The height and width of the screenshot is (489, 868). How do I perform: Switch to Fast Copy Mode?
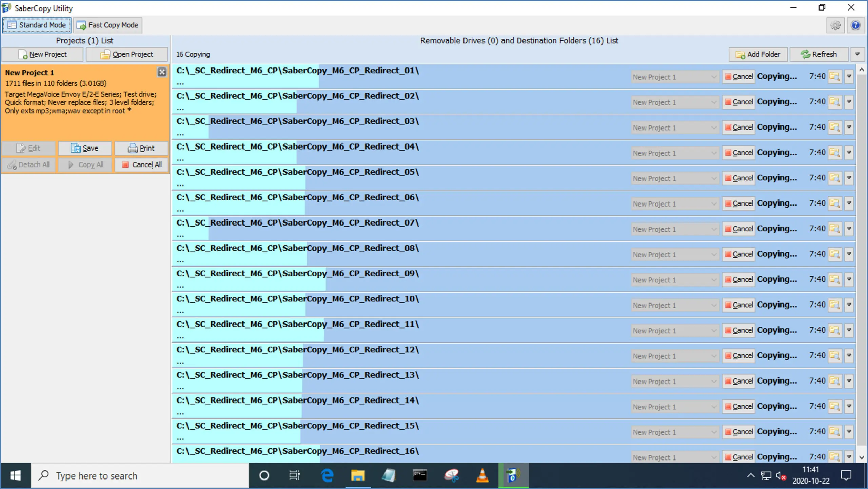click(x=108, y=25)
